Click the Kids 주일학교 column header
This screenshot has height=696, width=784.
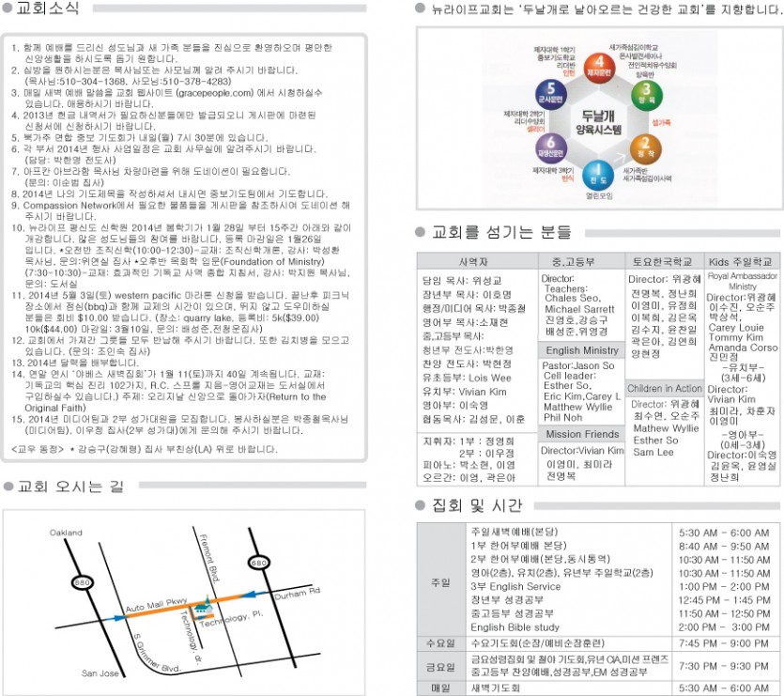(741, 262)
